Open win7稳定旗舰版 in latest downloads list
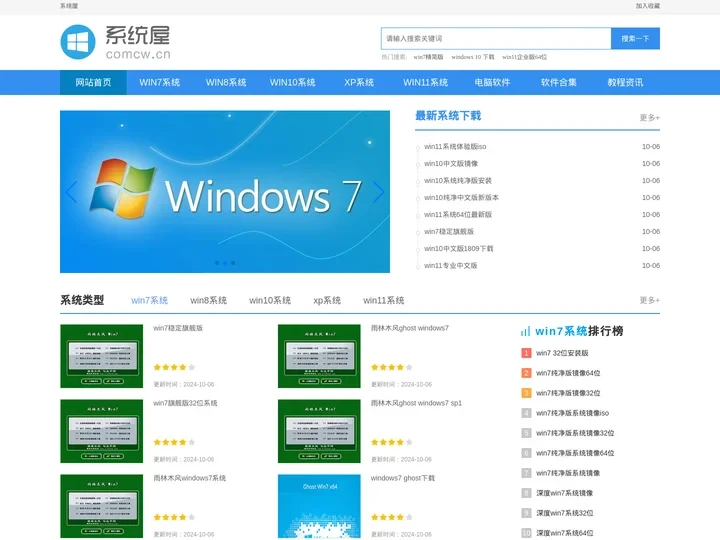 point(449,231)
